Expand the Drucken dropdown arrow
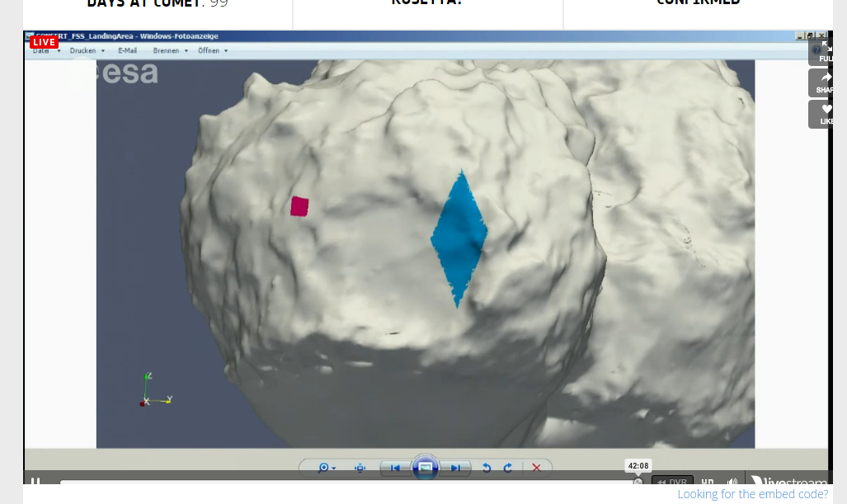This screenshot has width=847, height=504. pyautogui.click(x=103, y=51)
